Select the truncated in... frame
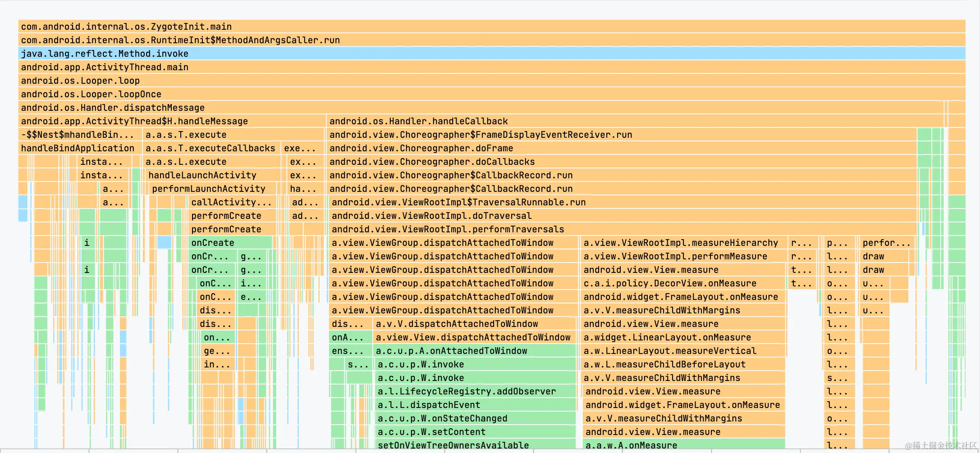Screen dimensions: 980x453 (218, 364)
